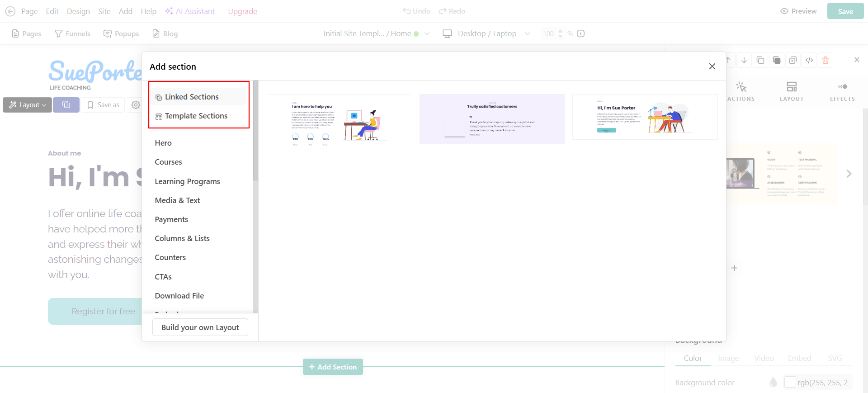Choose the Download File category
868x393 pixels.
coord(179,296)
